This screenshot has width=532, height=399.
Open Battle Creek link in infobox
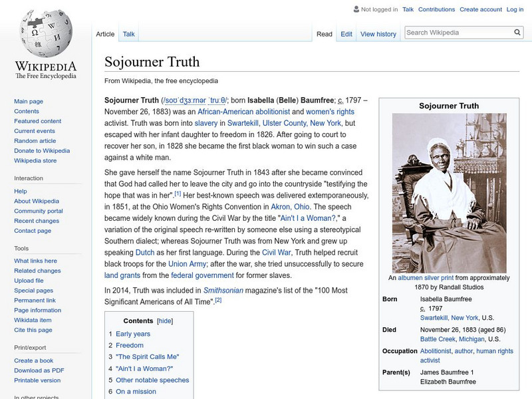click(438, 339)
